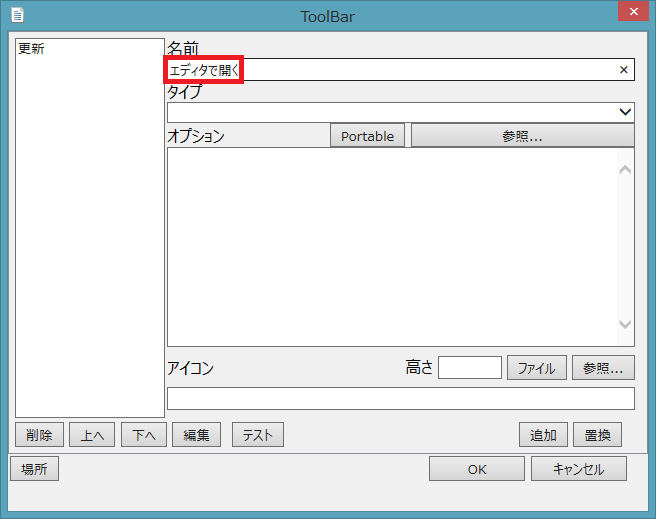Viewport: 656px width, 519px height.
Task: Click the 追加 button
Action: 543,435
